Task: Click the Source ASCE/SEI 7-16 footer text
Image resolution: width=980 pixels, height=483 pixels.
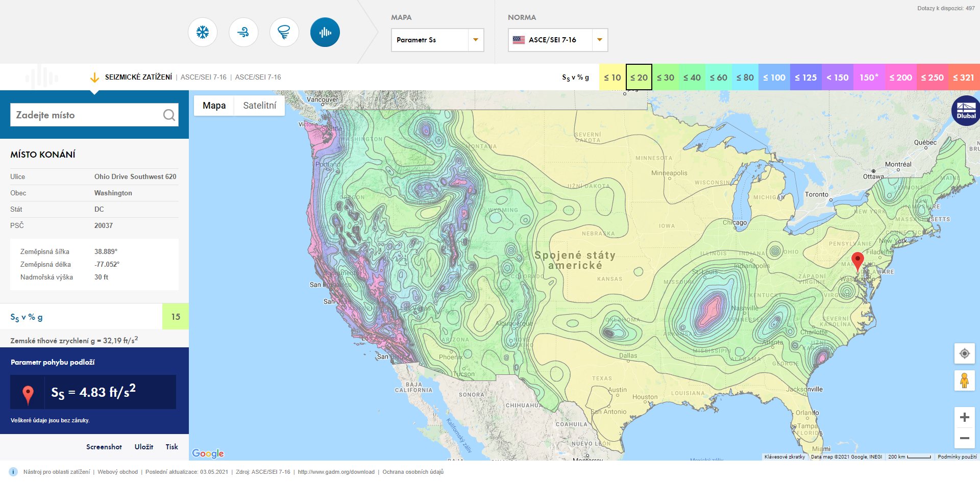Action: [263, 472]
